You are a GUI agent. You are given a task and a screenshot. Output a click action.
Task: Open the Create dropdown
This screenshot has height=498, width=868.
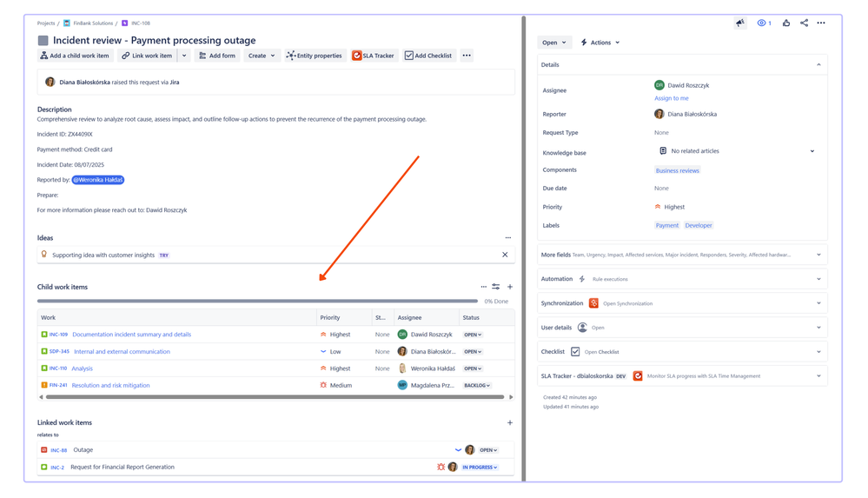262,56
